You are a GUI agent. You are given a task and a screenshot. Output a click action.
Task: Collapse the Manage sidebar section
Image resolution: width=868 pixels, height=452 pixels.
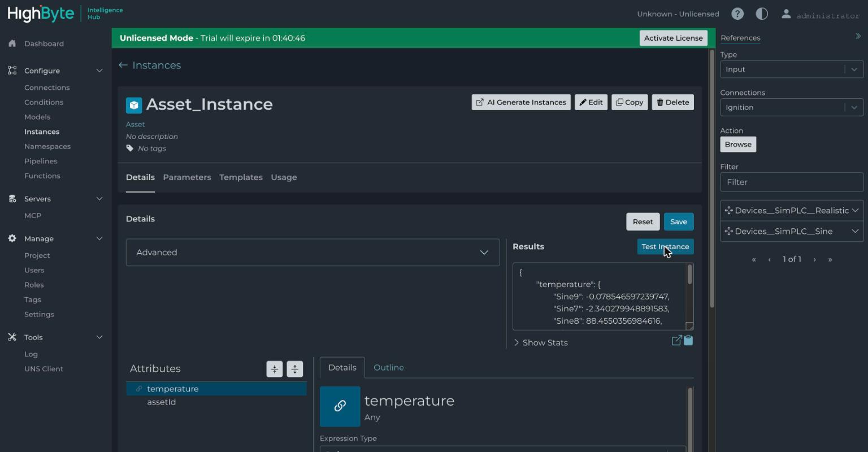99,238
